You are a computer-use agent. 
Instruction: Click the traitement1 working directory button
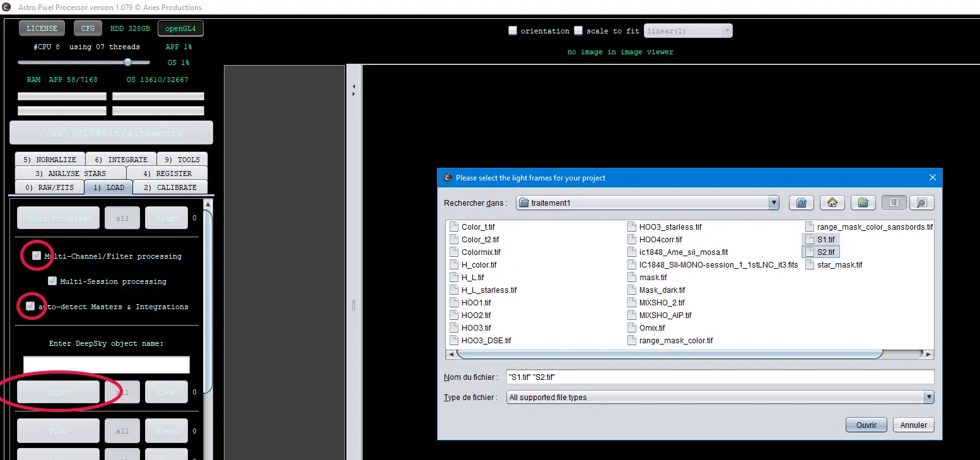[x=111, y=133]
